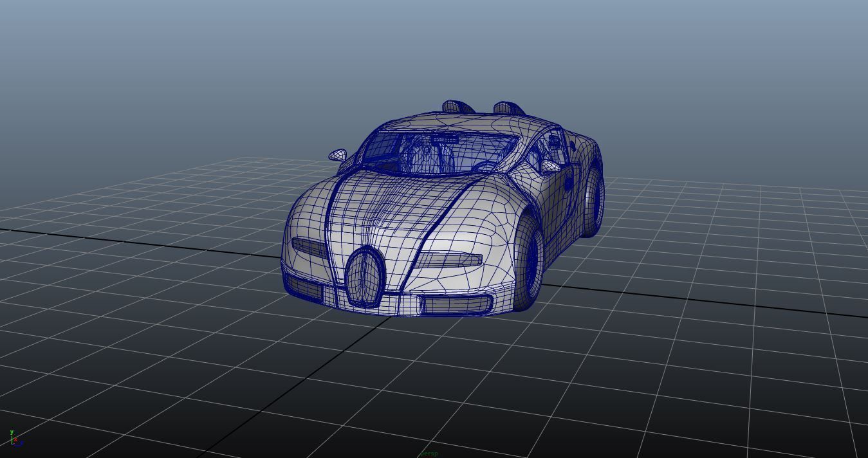Select the left side mirror of the car
This screenshot has width=868, height=458.
tap(337, 155)
